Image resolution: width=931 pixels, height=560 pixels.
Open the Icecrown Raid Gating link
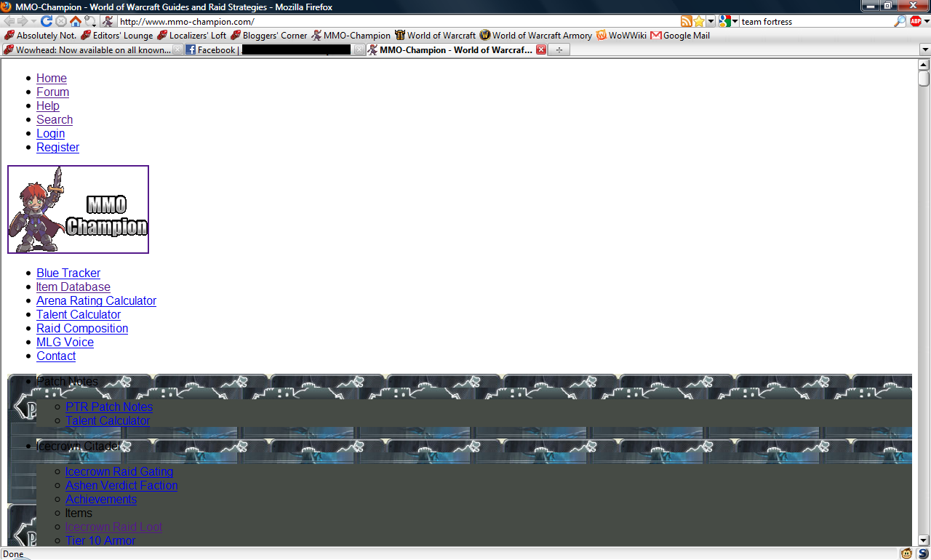point(119,472)
